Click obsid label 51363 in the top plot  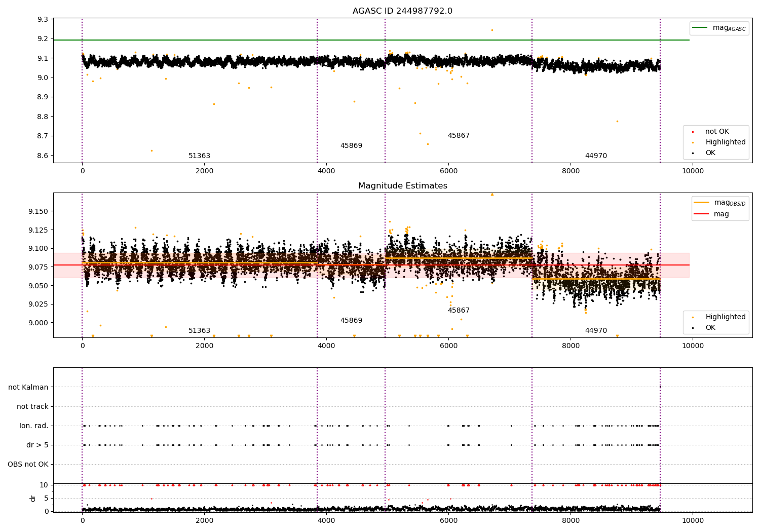[x=199, y=156]
